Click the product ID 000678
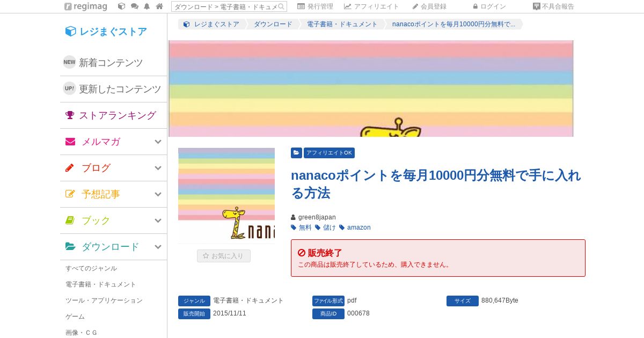The height and width of the screenshot is (338, 644). tap(358, 313)
